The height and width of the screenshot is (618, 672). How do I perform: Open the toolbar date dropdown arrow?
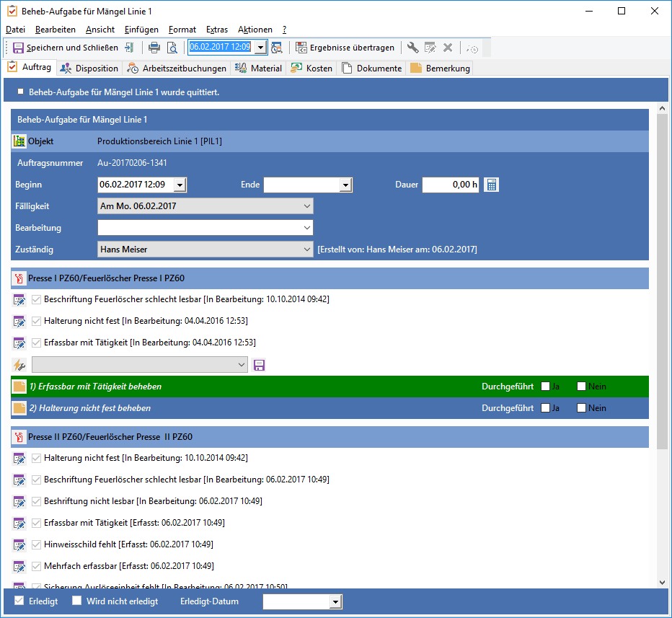pyautogui.click(x=261, y=47)
